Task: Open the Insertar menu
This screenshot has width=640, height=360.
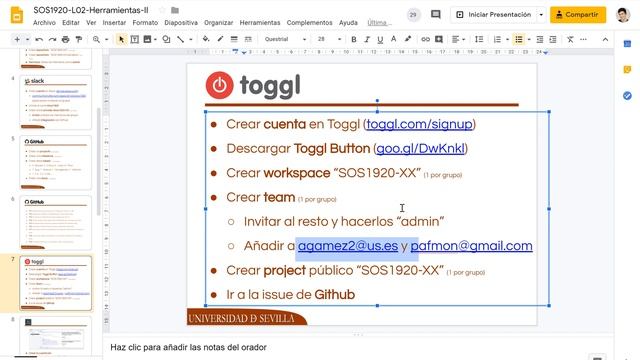Action: 114,23
